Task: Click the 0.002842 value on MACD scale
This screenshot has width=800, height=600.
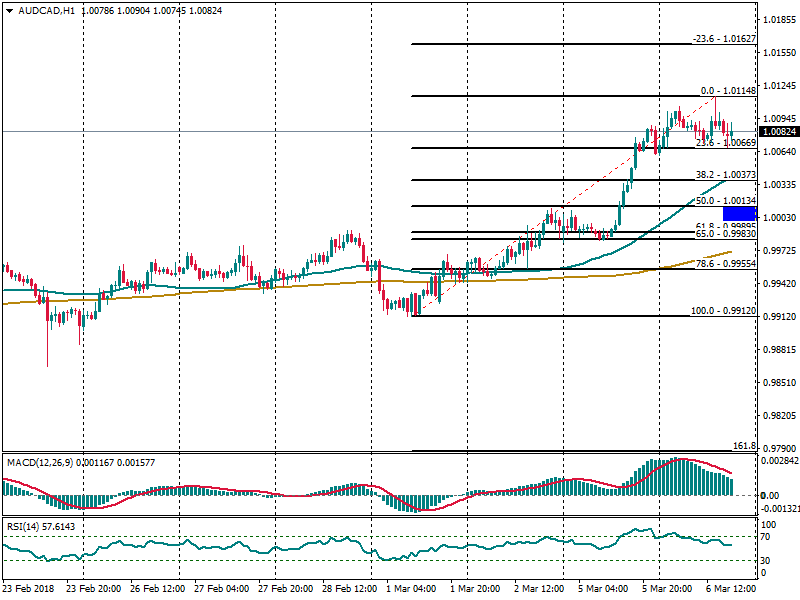Action: click(x=779, y=461)
